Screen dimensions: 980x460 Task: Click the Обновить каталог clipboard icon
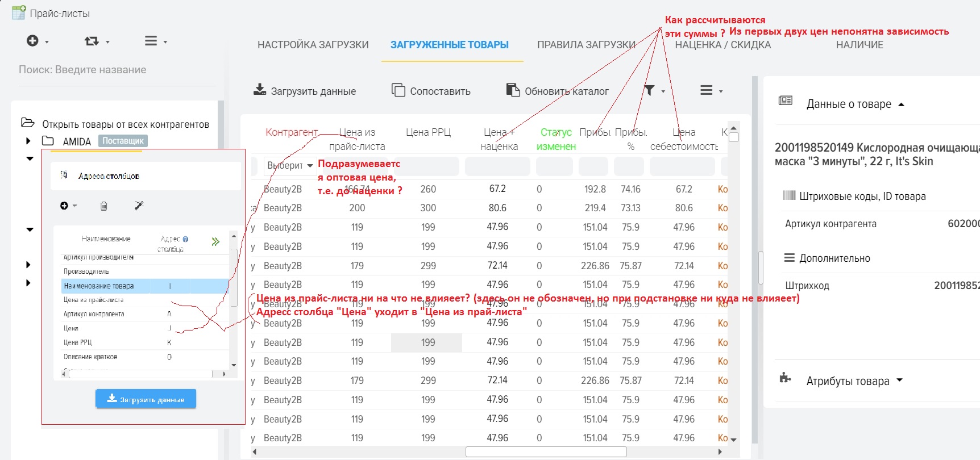(513, 90)
